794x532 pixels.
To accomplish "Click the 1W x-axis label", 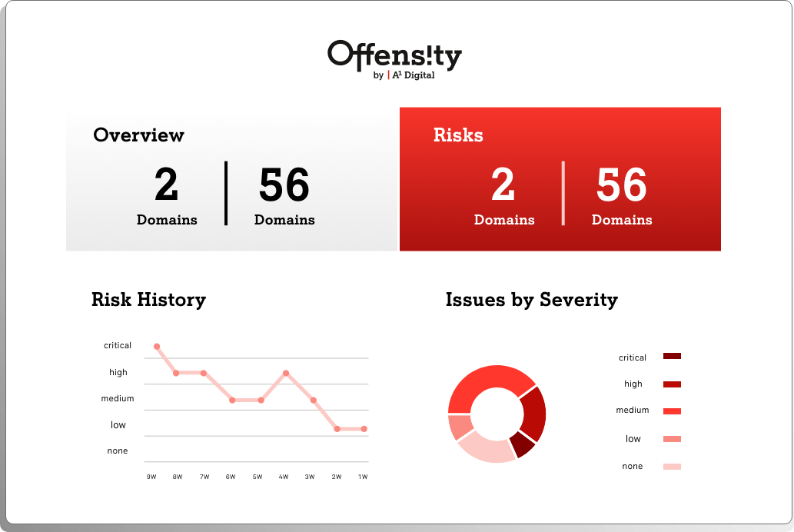I will (x=363, y=477).
